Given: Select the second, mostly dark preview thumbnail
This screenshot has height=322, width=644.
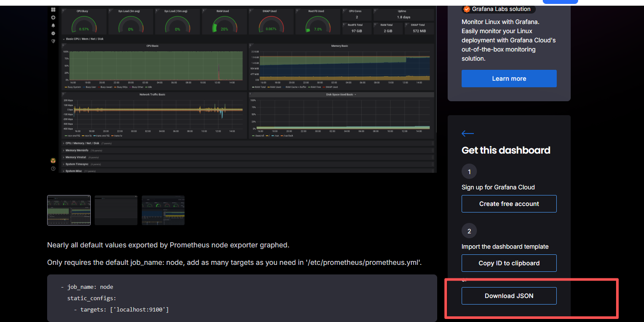Looking at the screenshot, I should tap(116, 210).
